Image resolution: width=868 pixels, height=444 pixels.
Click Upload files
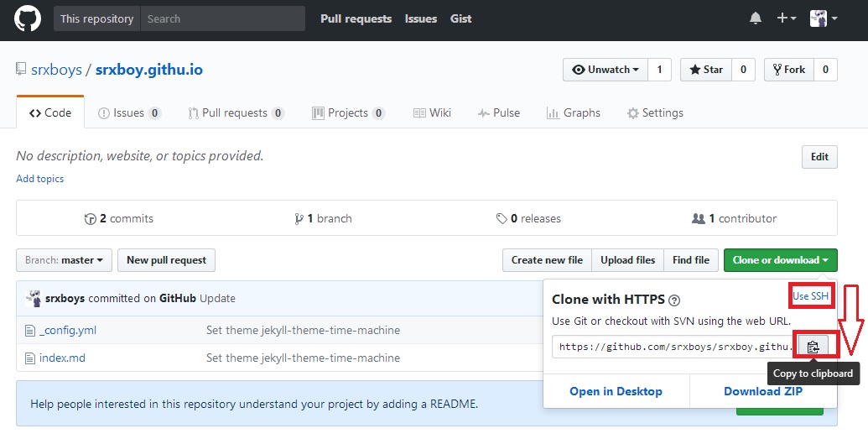(x=628, y=260)
